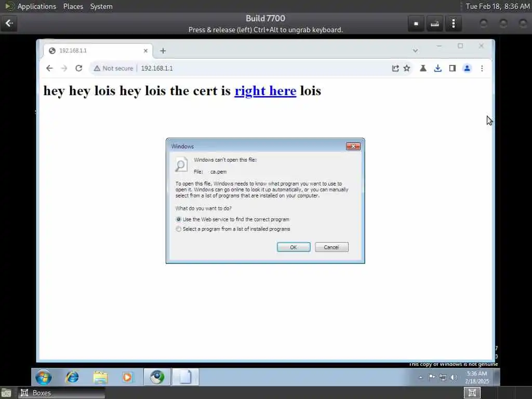Open network tray icon
The image size is (532, 399).
tap(443, 377)
